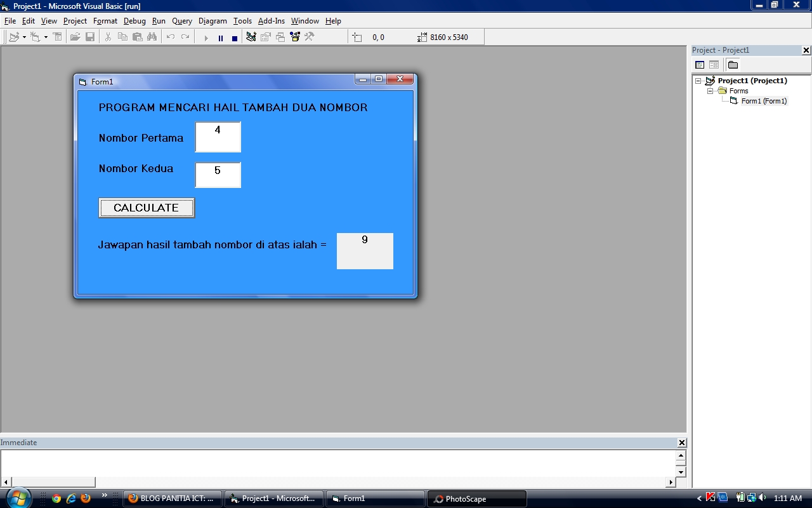Toggle folder view in the Project Explorer
The height and width of the screenshot is (508, 812).
pyautogui.click(x=733, y=65)
